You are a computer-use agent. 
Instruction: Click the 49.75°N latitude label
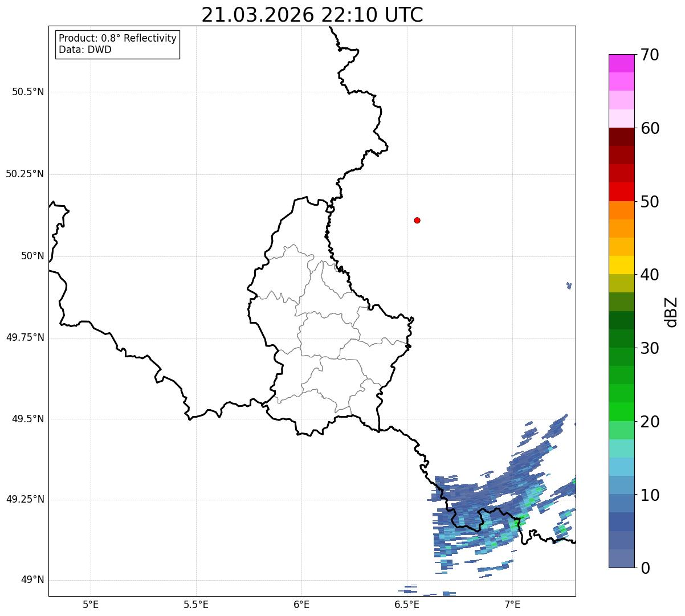[25, 337]
